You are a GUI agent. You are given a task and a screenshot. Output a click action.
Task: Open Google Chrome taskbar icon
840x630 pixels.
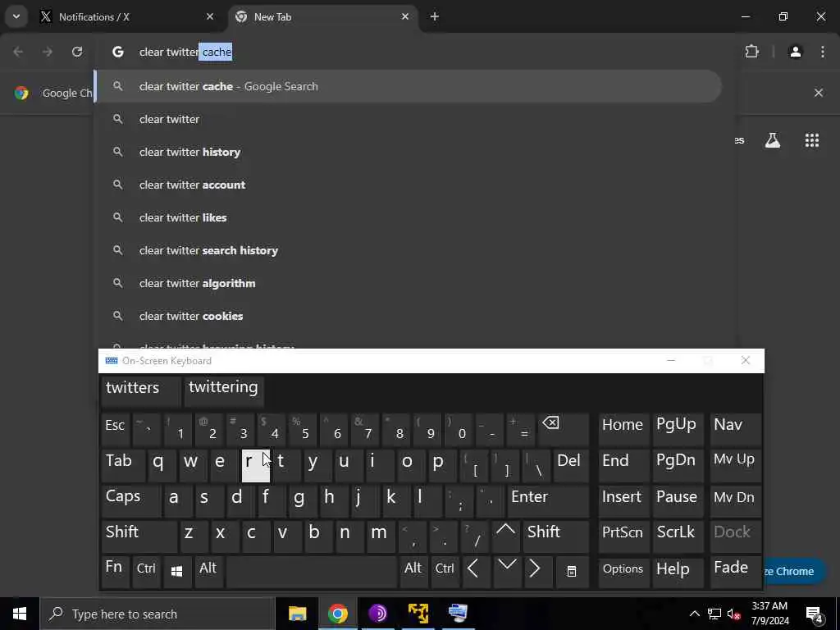337,614
